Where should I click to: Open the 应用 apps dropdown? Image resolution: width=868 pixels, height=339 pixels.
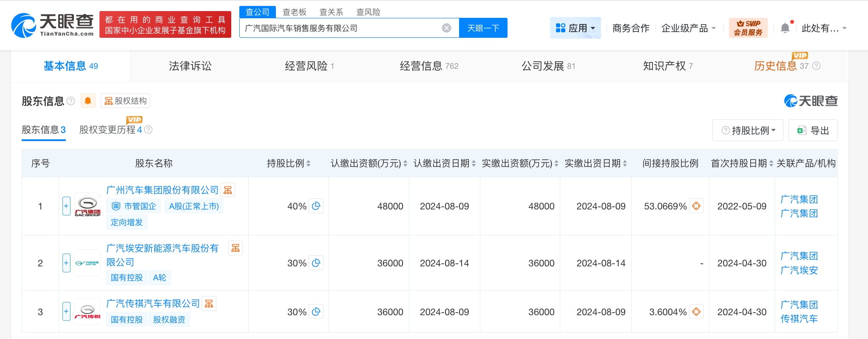[x=575, y=28]
